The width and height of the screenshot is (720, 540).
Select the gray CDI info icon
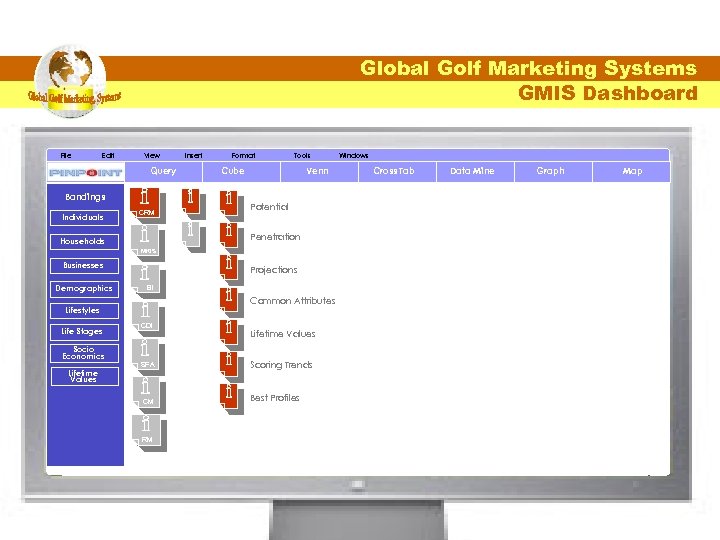tap(148, 318)
